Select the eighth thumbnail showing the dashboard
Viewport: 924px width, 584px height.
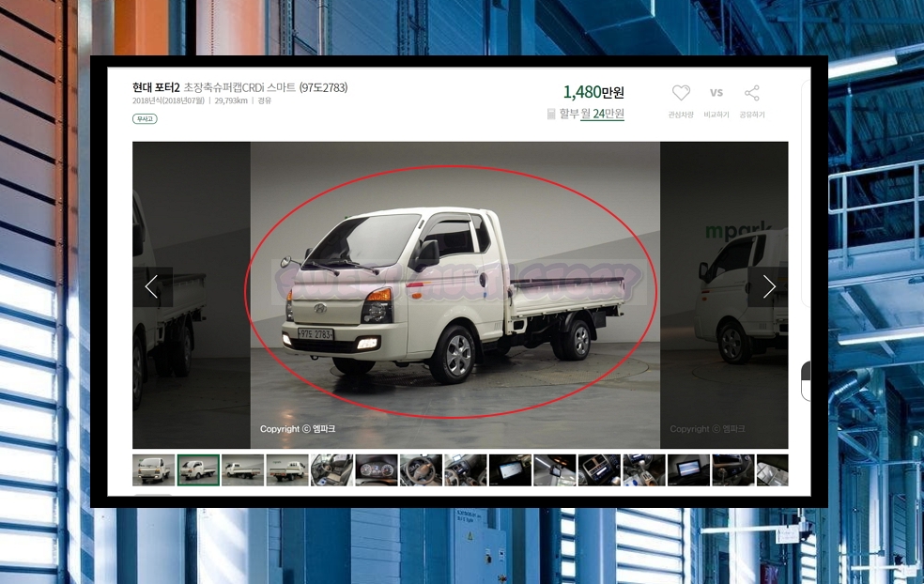pyautogui.click(x=466, y=469)
